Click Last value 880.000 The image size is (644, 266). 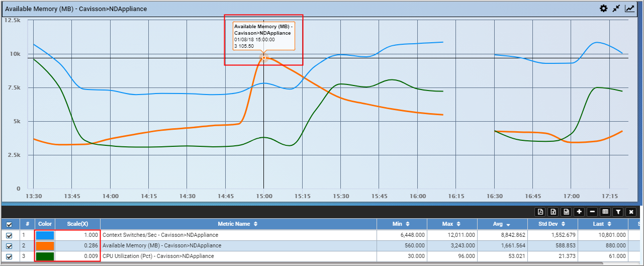(x=616, y=245)
